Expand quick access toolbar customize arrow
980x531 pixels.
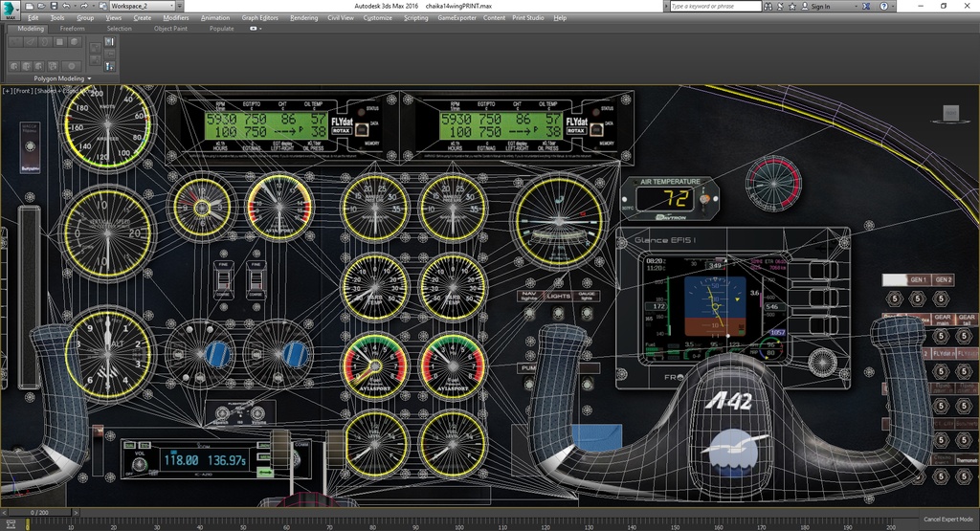(x=179, y=7)
